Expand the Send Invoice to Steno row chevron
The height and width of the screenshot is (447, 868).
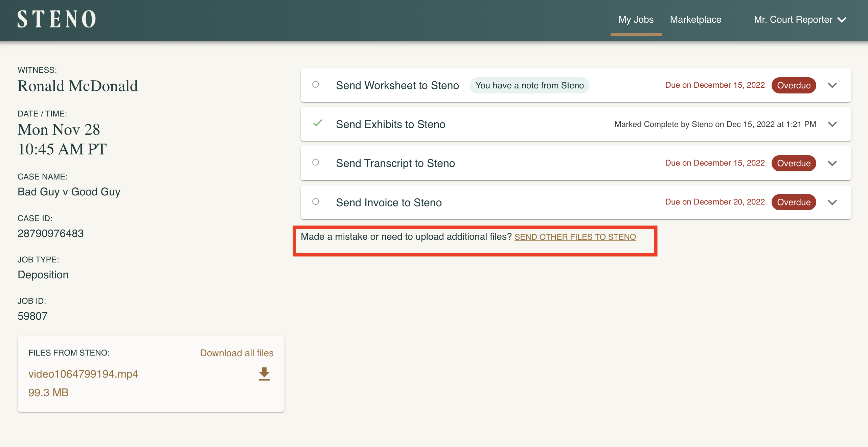pos(832,202)
